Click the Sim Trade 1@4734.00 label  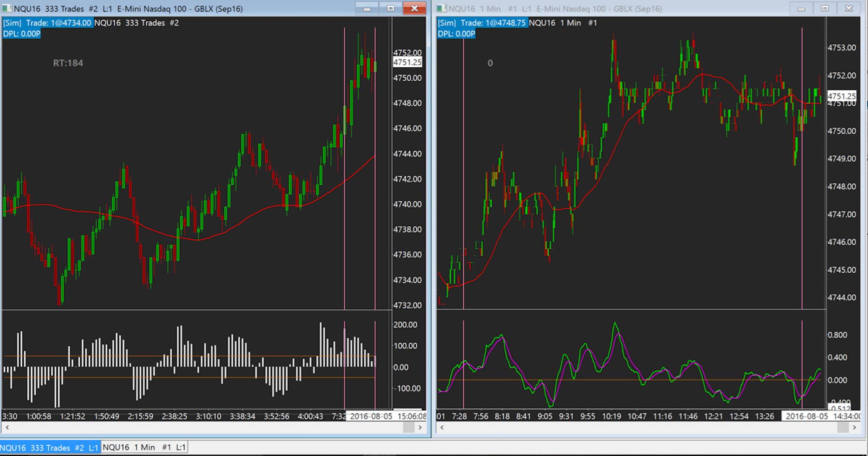coord(47,23)
